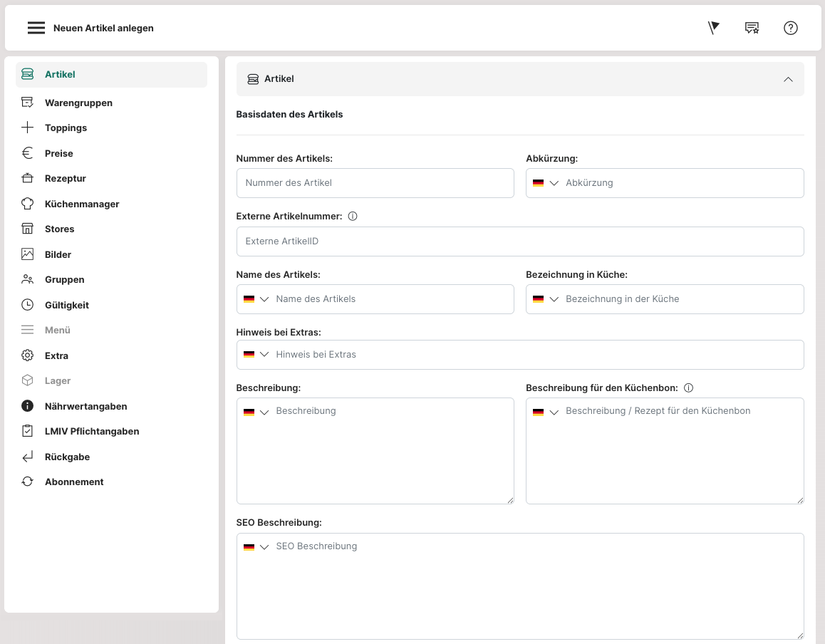Open language dropdown in SEO Beschreibung field
Image resolution: width=825 pixels, height=644 pixels.
256,547
